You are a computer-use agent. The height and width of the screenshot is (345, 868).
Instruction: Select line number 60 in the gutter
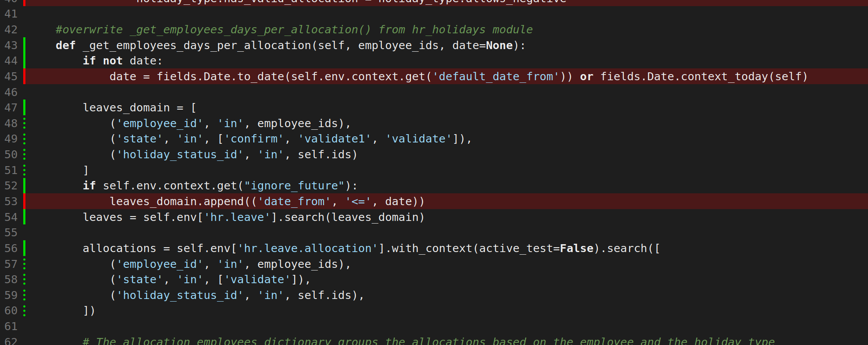11,311
